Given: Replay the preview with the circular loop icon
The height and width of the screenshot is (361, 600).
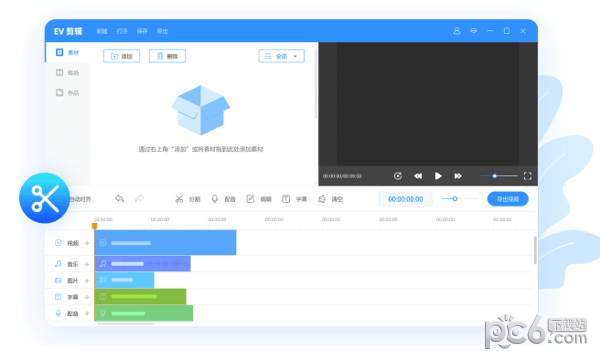Looking at the screenshot, I should click(x=398, y=176).
